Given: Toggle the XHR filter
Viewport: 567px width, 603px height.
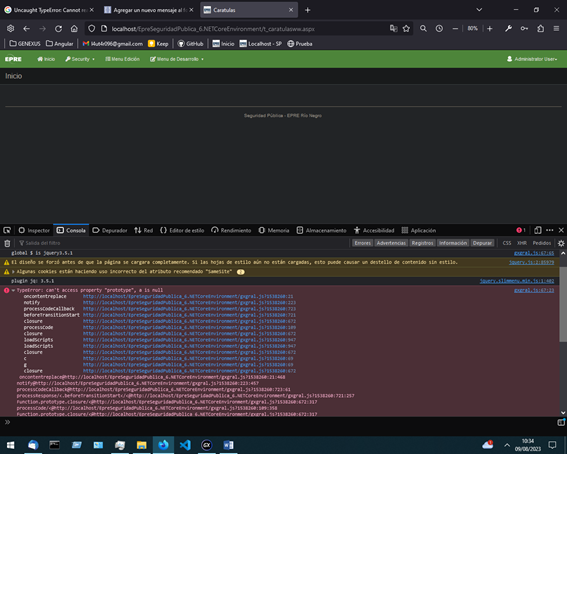Looking at the screenshot, I should [522, 243].
